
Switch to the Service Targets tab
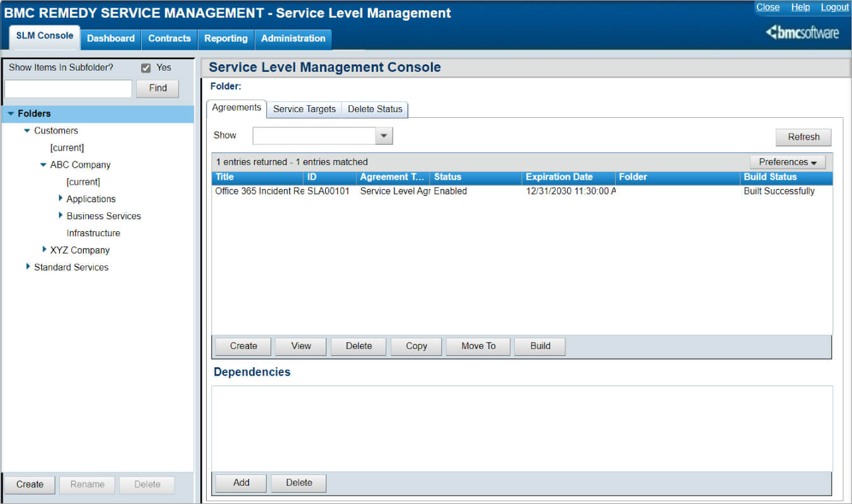[304, 109]
